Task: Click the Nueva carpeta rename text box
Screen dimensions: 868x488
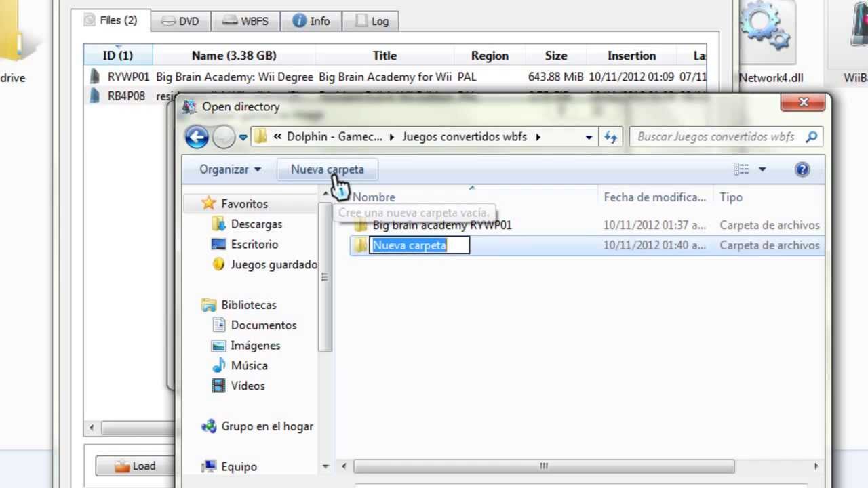Action: [x=420, y=245]
